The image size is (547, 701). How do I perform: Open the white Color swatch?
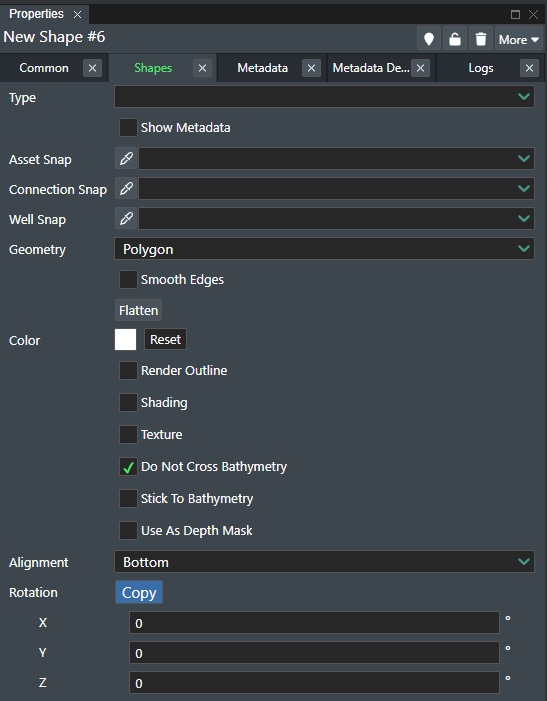126,340
